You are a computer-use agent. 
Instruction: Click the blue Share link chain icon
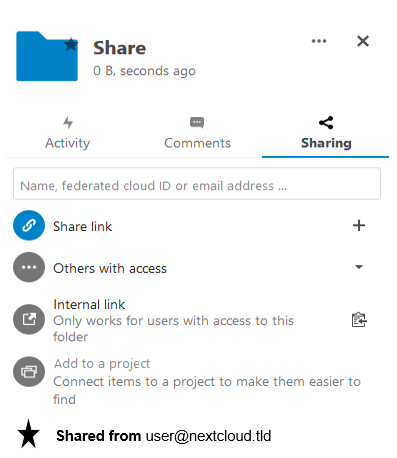tap(29, 226)
